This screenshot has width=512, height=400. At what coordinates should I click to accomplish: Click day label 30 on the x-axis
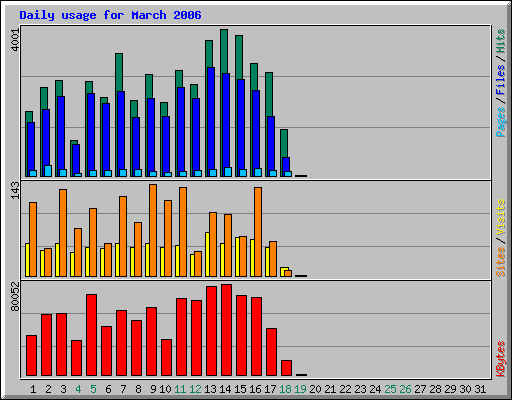tap(465, 389)
